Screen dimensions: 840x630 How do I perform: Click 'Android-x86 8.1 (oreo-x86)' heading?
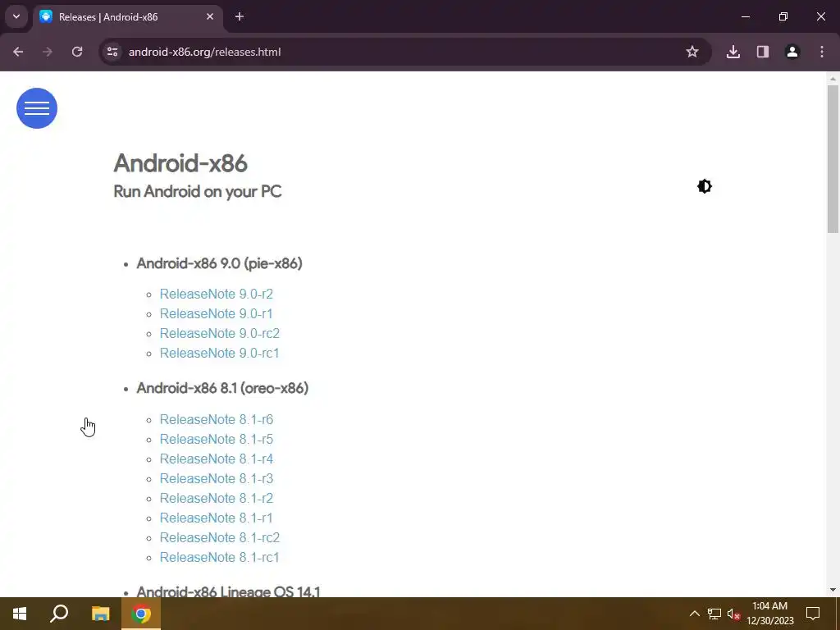coord(222,388)
